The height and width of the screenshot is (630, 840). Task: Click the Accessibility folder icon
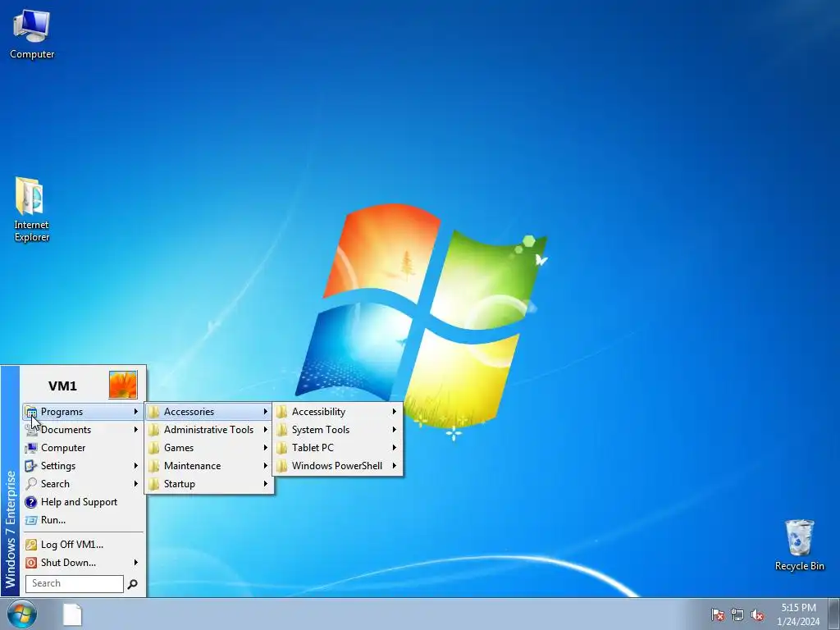click(x=282, y=412)
